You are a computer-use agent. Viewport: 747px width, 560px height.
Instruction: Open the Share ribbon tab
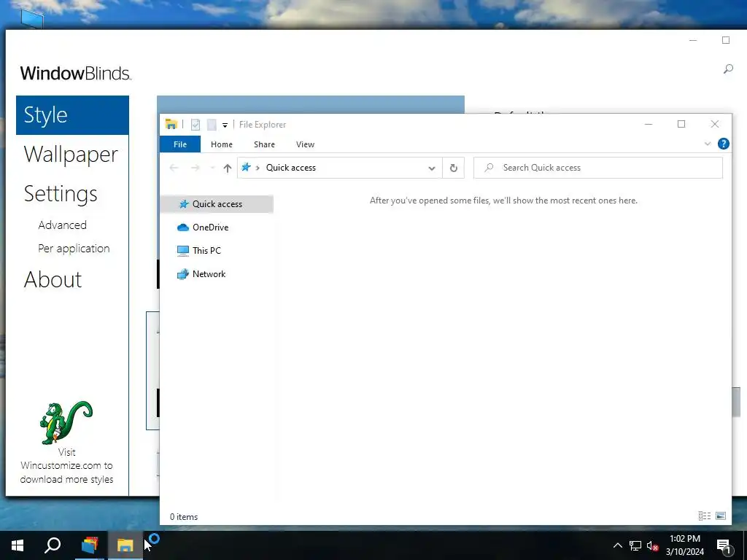click(x=264, y=144)
